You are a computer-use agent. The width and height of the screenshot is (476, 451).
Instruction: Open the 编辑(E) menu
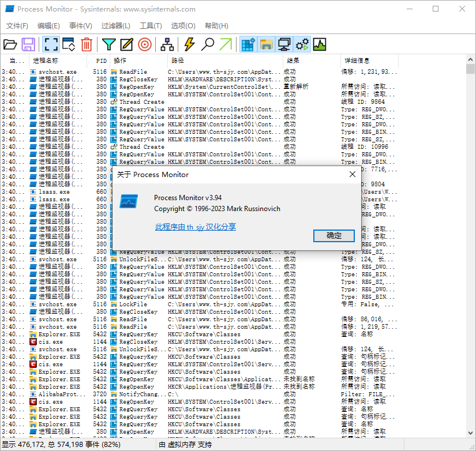(x=48, y=26)
